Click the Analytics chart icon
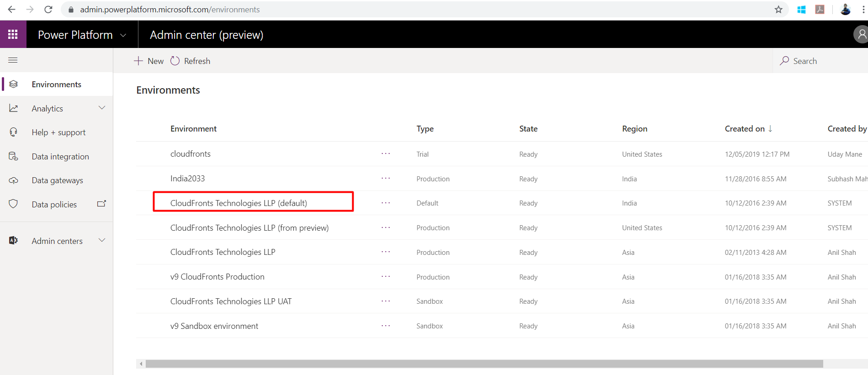Image resolution: width=868 pixels, height=375 pixels. pos(14,108)
